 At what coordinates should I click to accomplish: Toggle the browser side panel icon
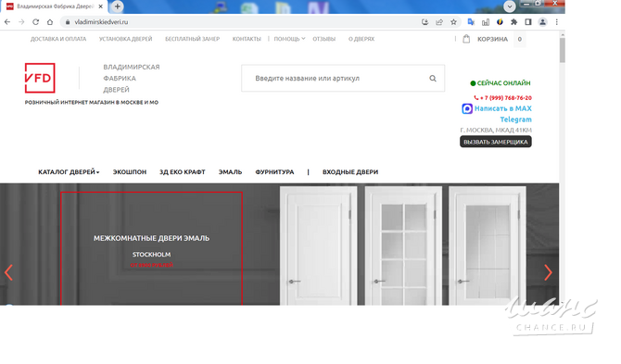click(528, 22)
